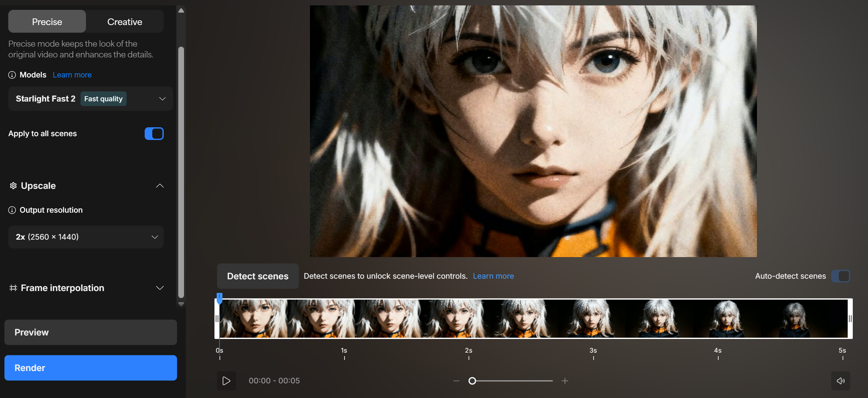Open the Starlight Fast 2 model dropdown
868x398 pixels.
coord(90,99)
